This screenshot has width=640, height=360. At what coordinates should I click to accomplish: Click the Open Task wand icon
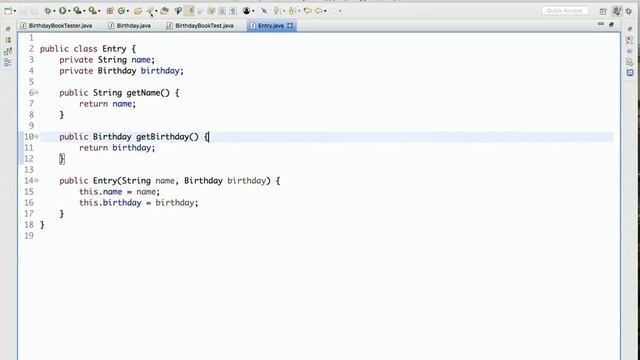click(150, 11)
